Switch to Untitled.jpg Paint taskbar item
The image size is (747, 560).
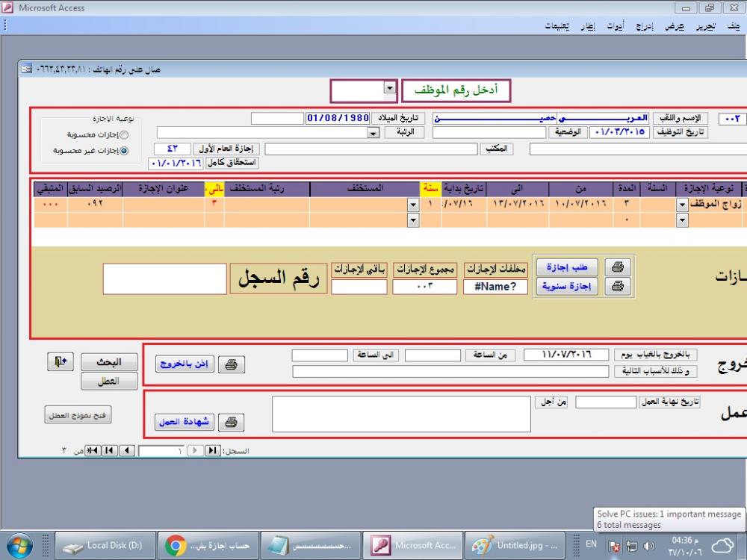point(515,546)
